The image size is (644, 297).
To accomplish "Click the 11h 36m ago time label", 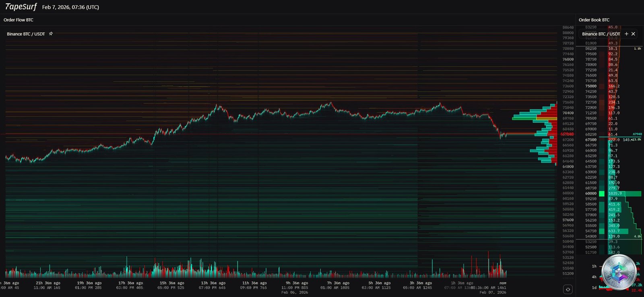I will [x=254, y=283].
